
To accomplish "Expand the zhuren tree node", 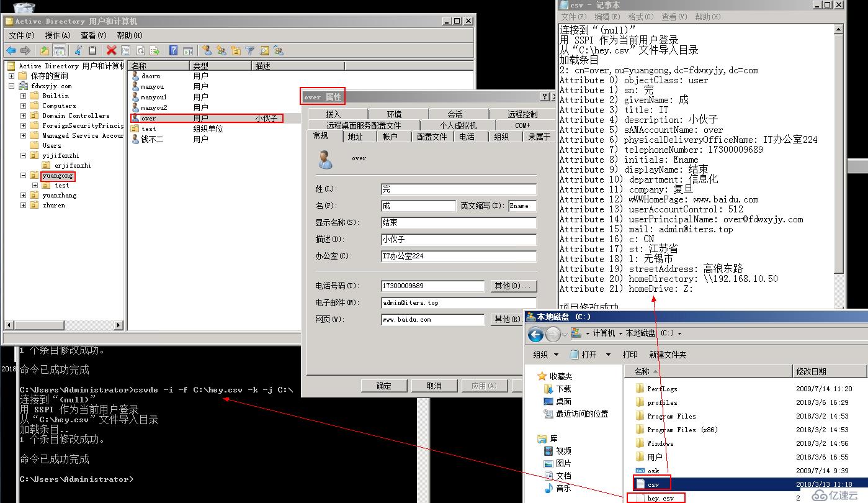I will click(24, 205).
